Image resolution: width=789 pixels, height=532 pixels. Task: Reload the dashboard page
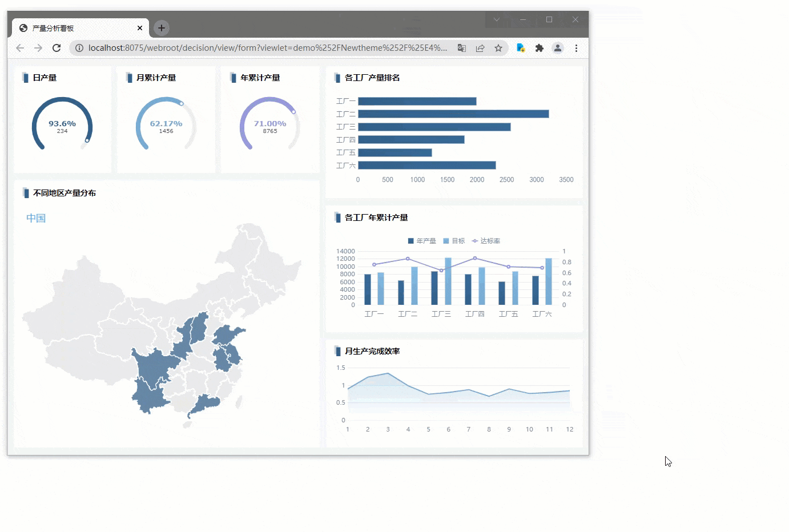pos(57,48)
